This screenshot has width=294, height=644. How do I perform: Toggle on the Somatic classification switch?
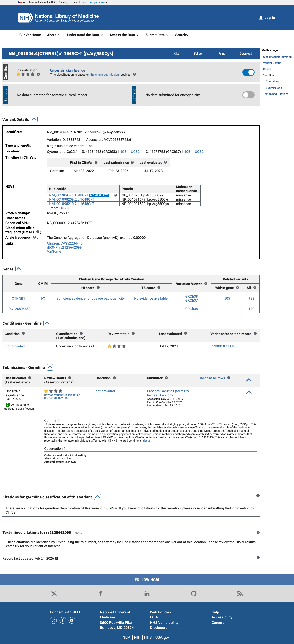(x=248, y=95)
